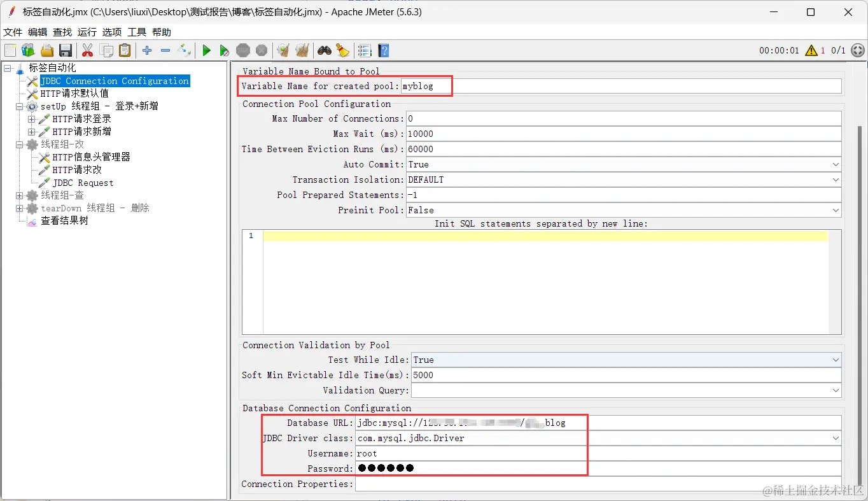Expand all tree nodes with plus icon
Screen dimensions: 868x501
pos(147,50)
